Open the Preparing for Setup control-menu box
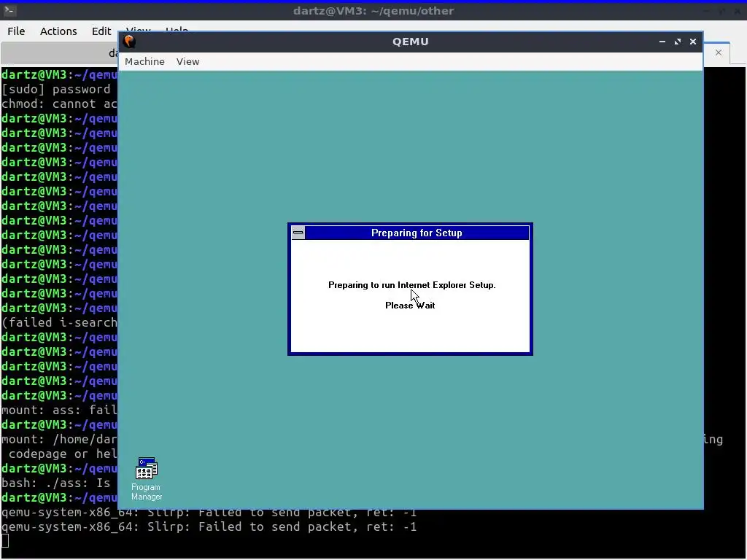Screen dimensions: 747x560 tap(298, 233)
